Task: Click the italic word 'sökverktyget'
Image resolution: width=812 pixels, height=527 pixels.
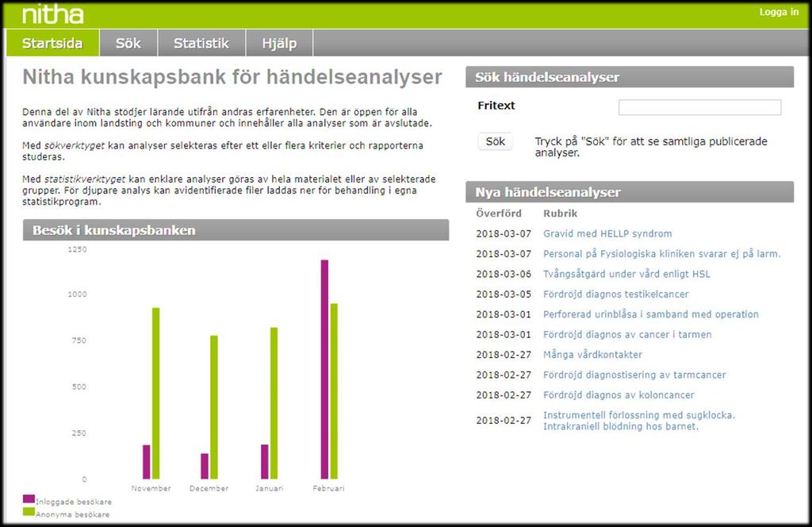Action: (74, 145)
